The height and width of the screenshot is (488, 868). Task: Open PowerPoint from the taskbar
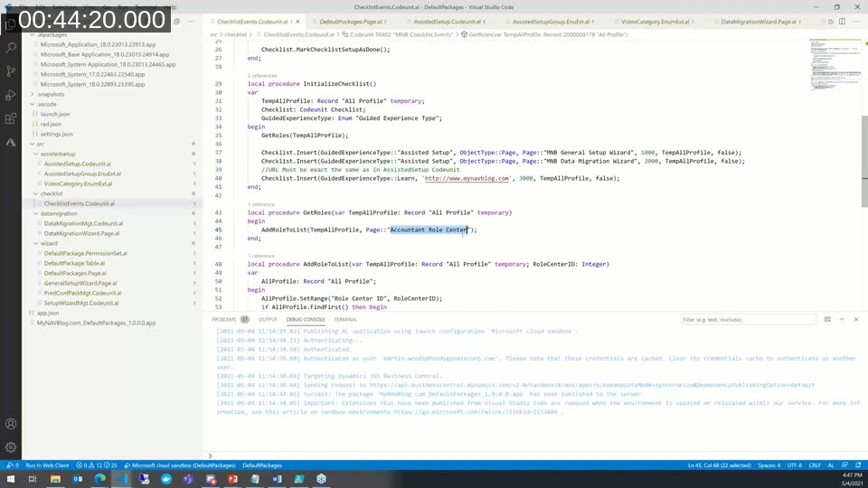232,479
